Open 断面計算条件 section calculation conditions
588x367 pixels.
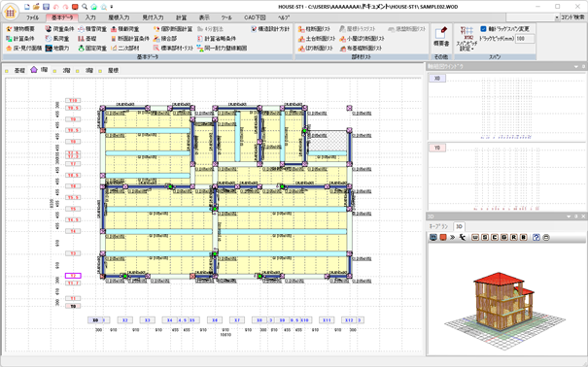click(130, 39)
